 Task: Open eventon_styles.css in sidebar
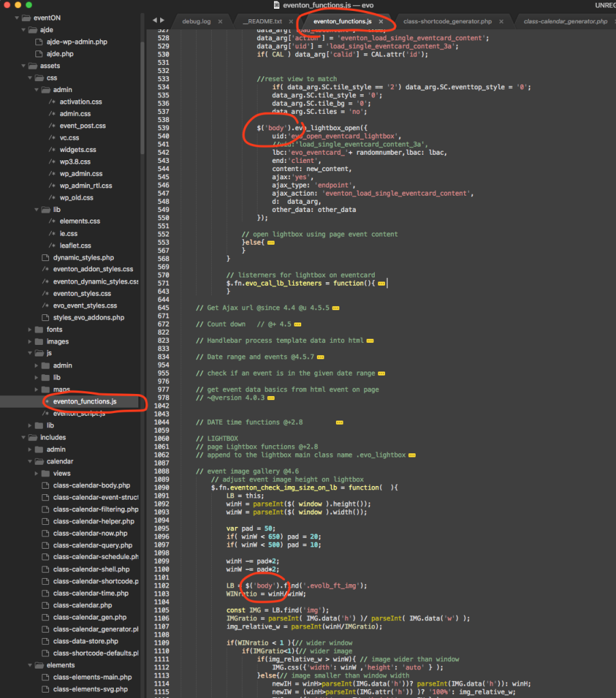point(82,294)
